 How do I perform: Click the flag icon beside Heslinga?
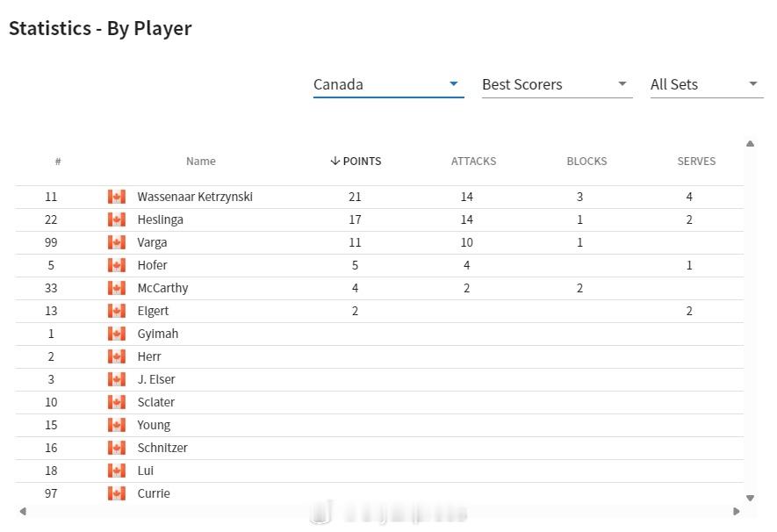click(x=117, y=219)
